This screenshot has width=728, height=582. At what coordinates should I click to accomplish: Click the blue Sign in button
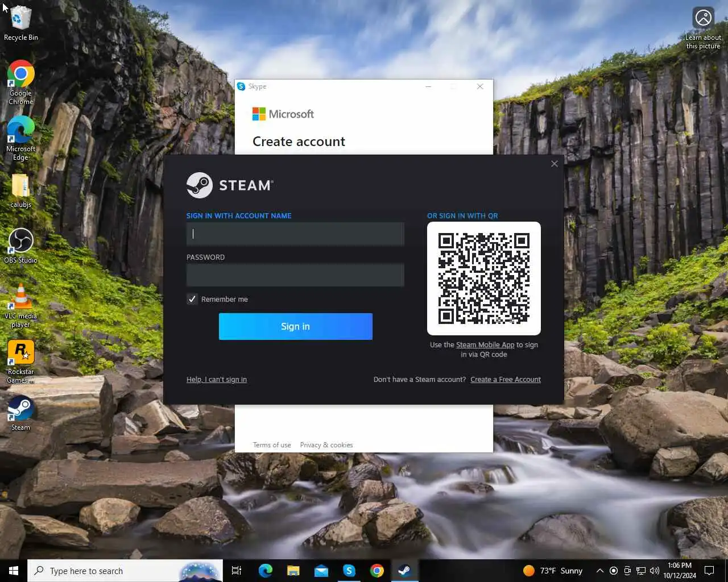point(295,326)
